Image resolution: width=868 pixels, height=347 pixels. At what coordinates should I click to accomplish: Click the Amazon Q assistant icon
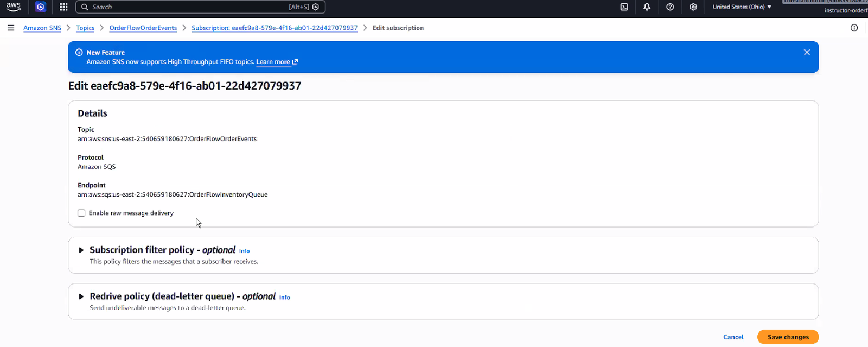41,7
